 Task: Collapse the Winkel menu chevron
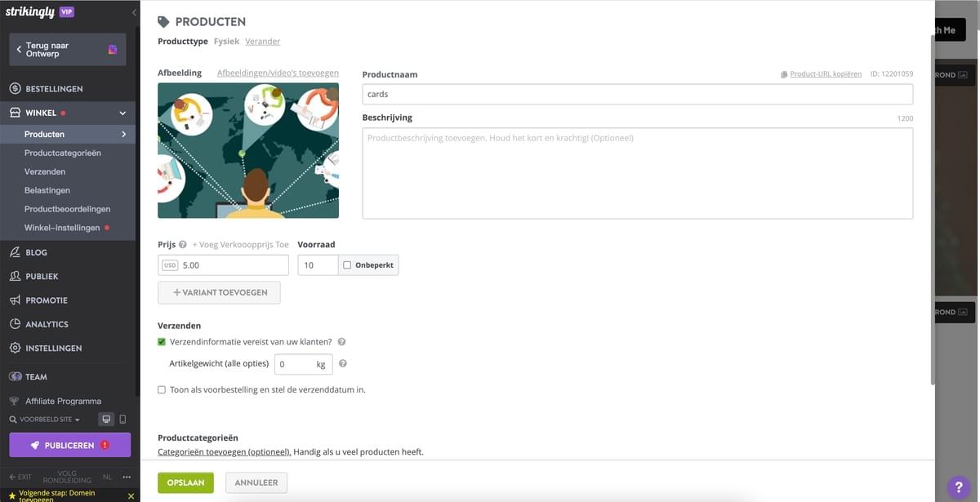click(x=122, y=113)
